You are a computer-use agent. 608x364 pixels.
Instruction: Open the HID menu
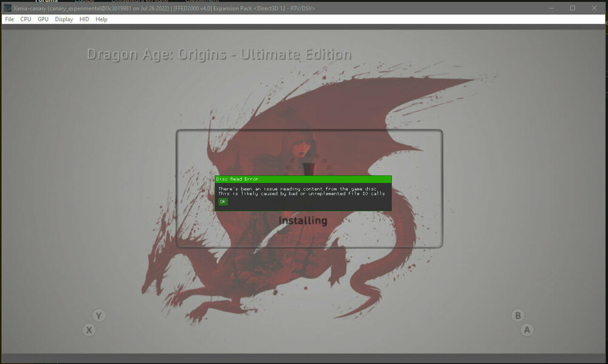point(84,19)
